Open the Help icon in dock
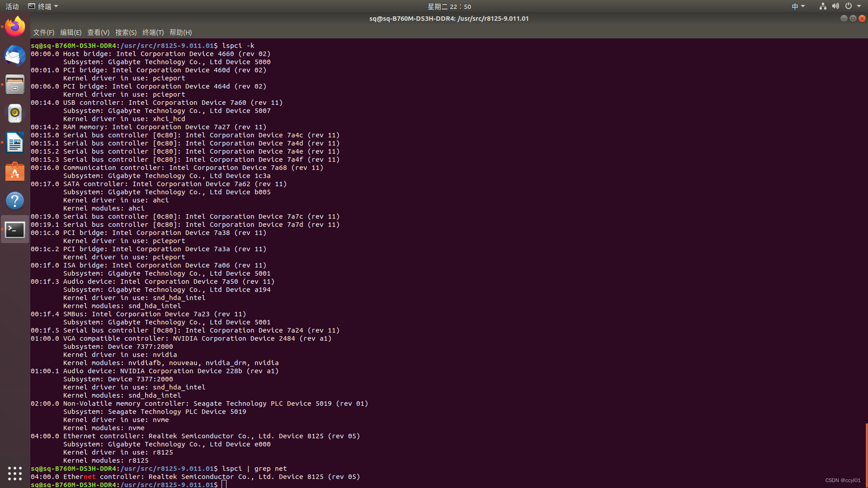The width and height of the screenshot is (868, 488). [15, 201]
